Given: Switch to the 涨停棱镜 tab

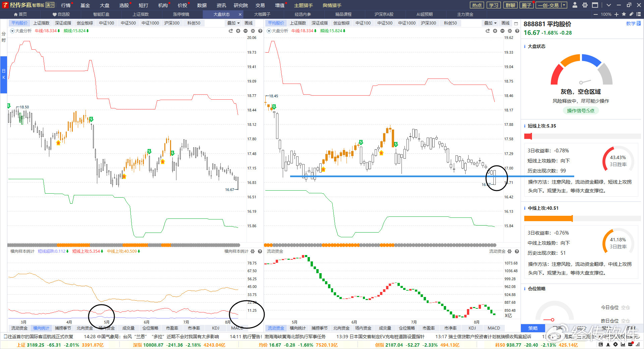Looking at the screenshot, I should [181, 14].
